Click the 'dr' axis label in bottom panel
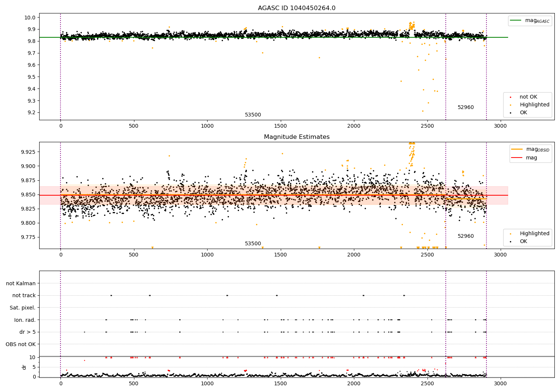 24,367
